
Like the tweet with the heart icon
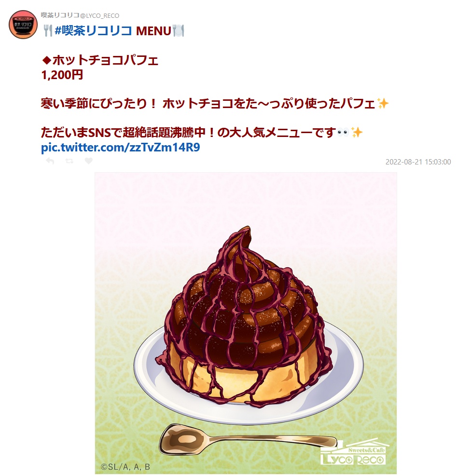pos(88,161)
